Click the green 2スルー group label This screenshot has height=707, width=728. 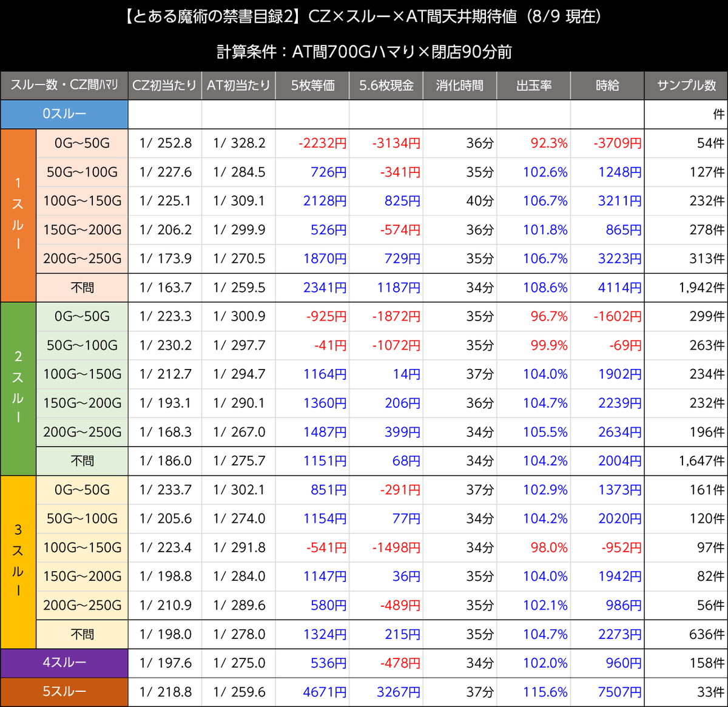(18, 388)
